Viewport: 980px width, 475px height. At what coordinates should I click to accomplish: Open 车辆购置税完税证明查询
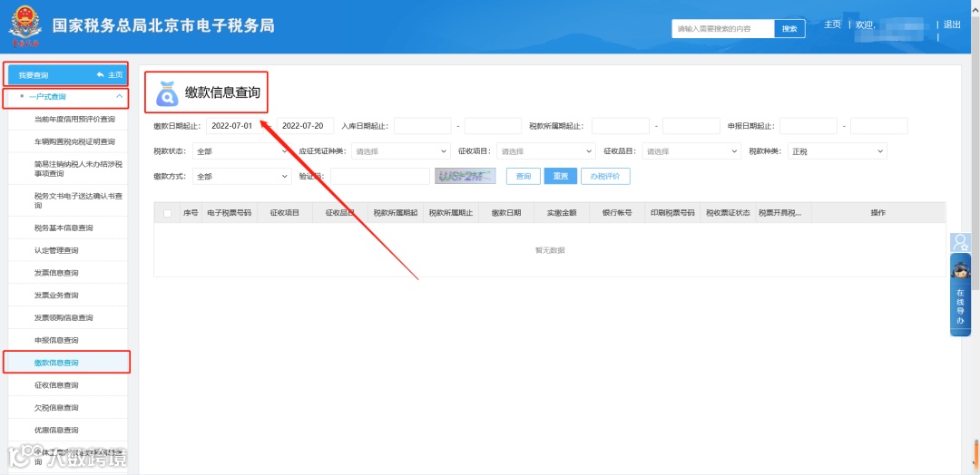click(x=67, y=141)
